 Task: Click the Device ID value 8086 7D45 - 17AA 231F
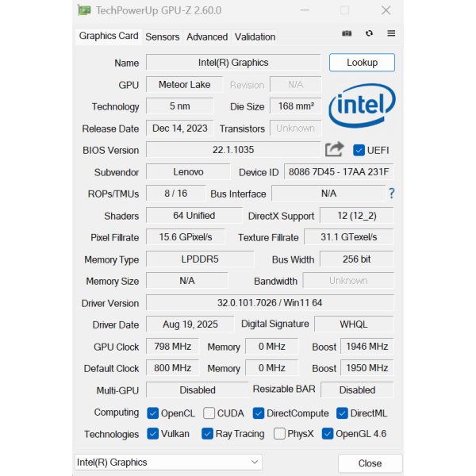point(339,172)
